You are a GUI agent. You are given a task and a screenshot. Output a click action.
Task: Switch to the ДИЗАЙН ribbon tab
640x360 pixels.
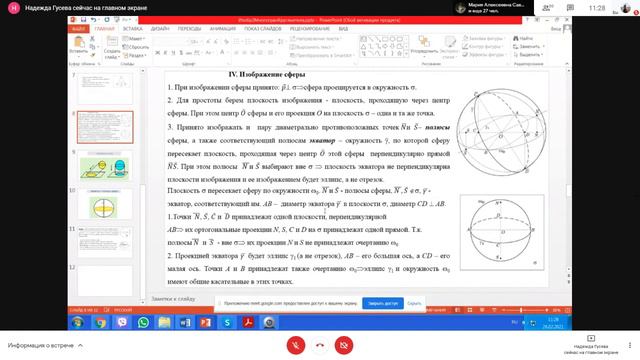click(x=160, y=29)
